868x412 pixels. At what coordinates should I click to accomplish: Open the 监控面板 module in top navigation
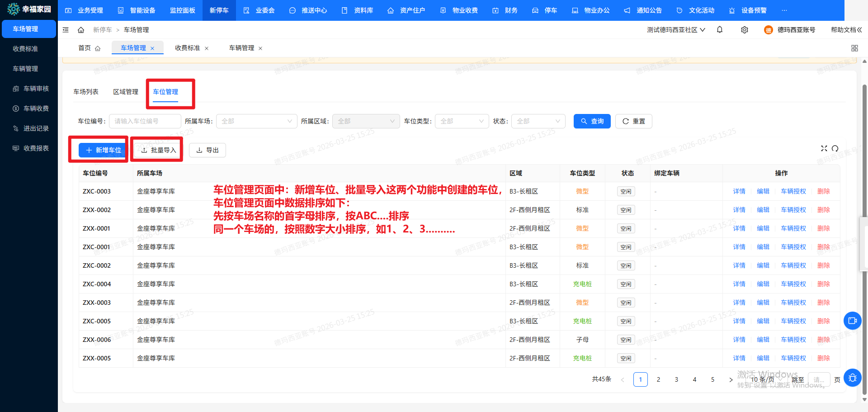(182, 10)
